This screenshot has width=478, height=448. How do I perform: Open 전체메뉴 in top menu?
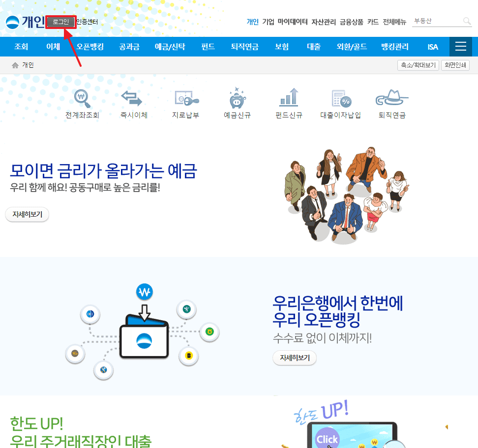[394, 22]
